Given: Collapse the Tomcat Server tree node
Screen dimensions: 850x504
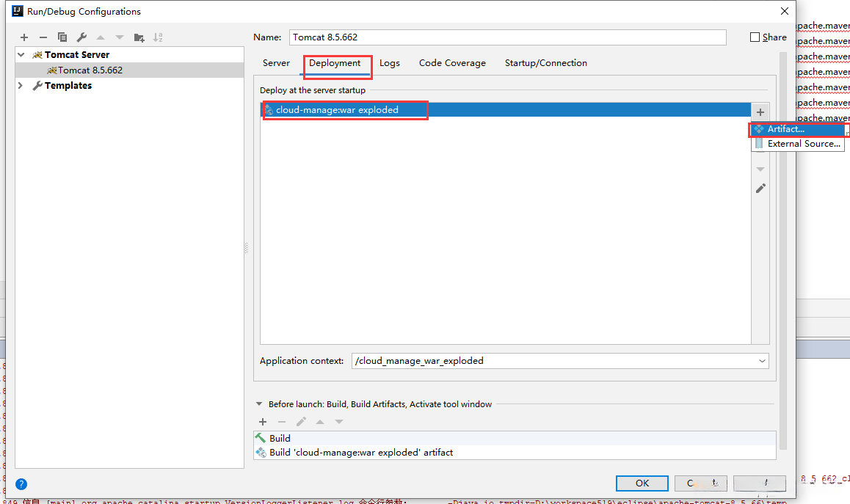Looking at the screenshot, I should (21, 55).
